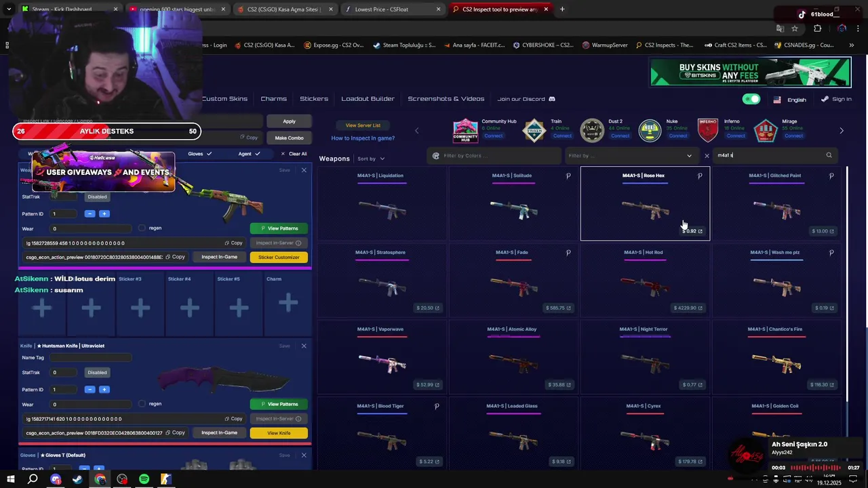Click the pattern icon on Rose Hex card
This screenshot has height=488, width=868.
click(x=700, y=176)
